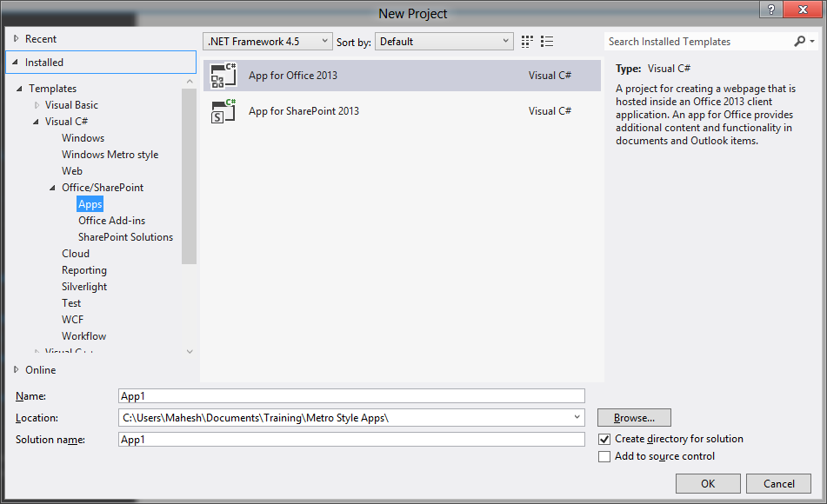Confirm project creation with OK

pos(707,483)
